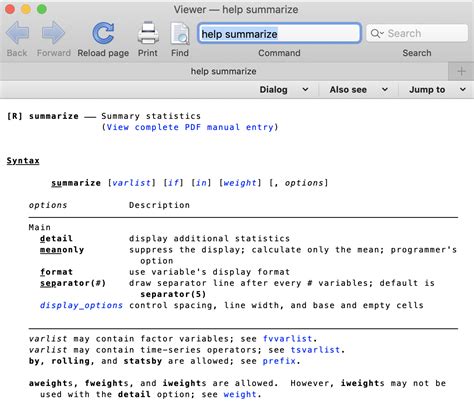
Task: Click 'display additional statistics' description
Action: (209, 239)
